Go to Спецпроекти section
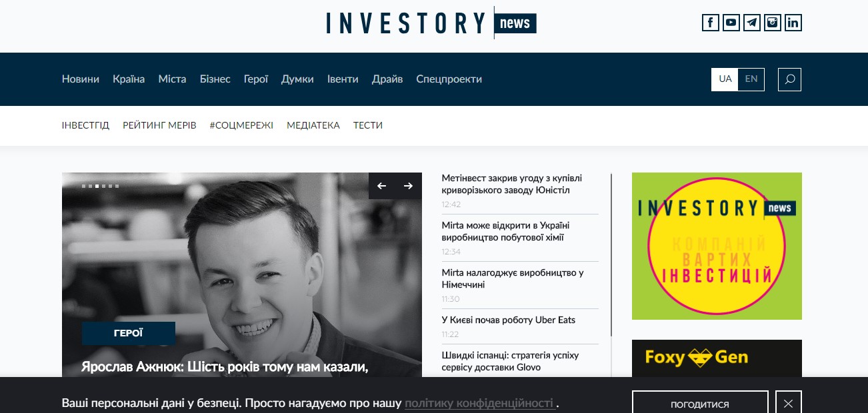 (x=449, y=79)
